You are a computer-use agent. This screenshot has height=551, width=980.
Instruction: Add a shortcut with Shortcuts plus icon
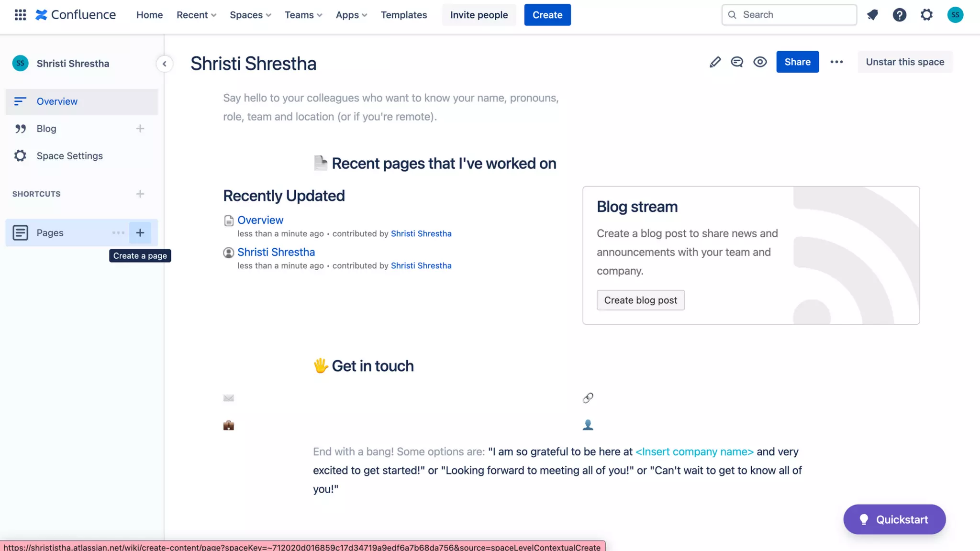coord(140,194)
